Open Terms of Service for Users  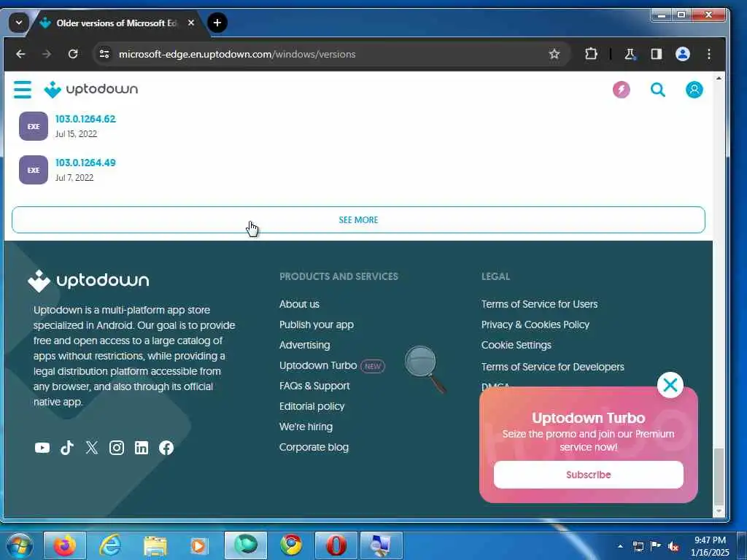(539, 304)
